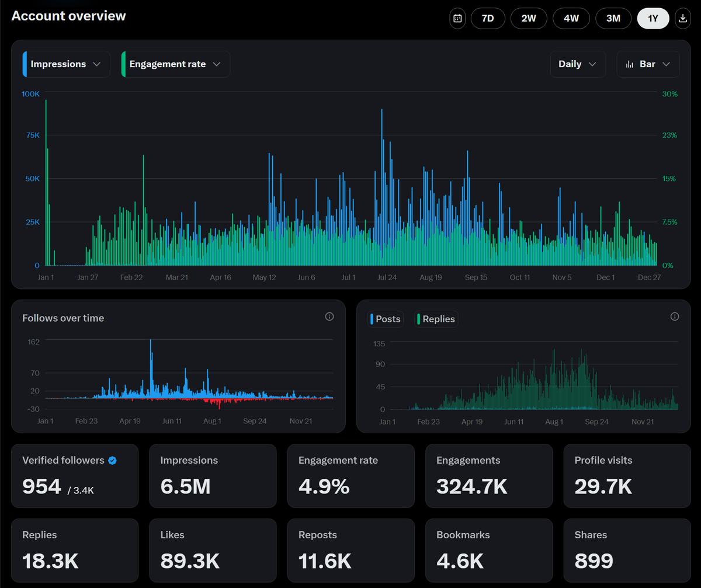The image size is (701, 588).
Task: Open the Engagement rate metric dropdown
Action: 175,64
